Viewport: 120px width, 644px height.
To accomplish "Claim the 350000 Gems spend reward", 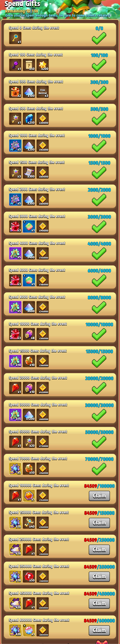I will coord(99,577).
